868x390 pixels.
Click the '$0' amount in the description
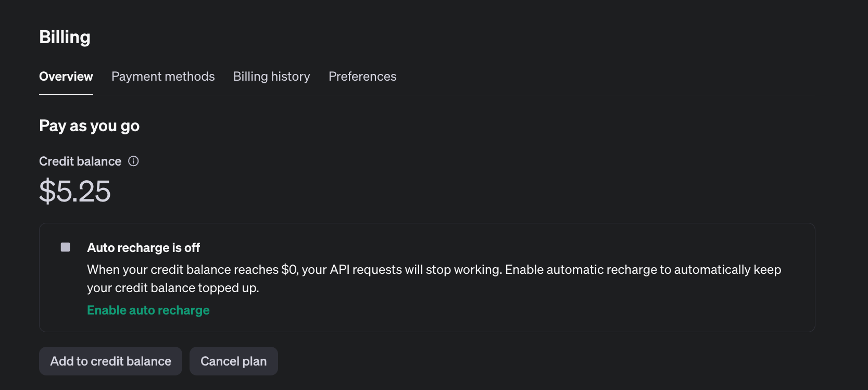[x=289, y=270]
